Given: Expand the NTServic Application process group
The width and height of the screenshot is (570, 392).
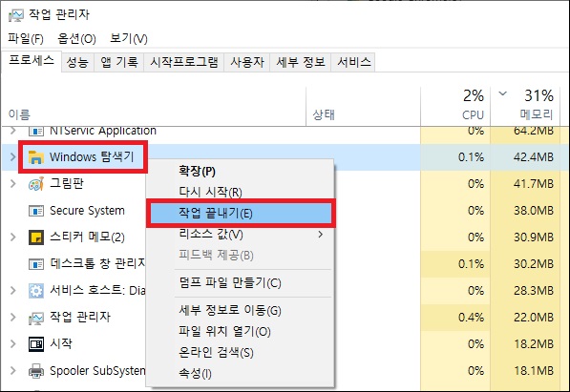Looking at the screenshot, I should click(13, 130).
